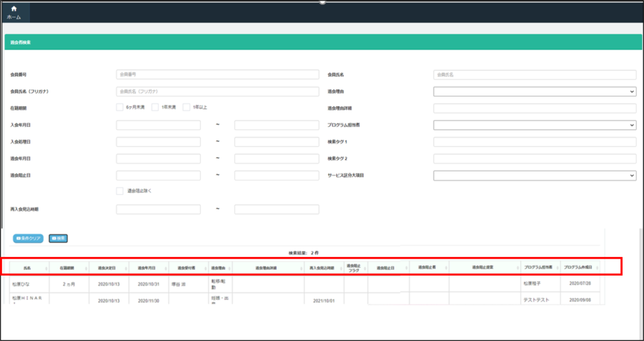Click the Home icon in top bar

(14, 8)
